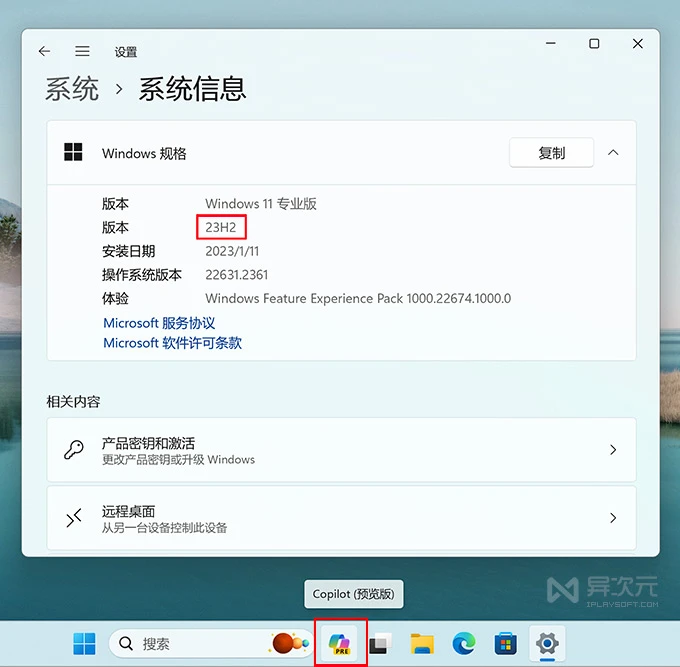Click the 系统信息 page title

(x=192, y=89)
